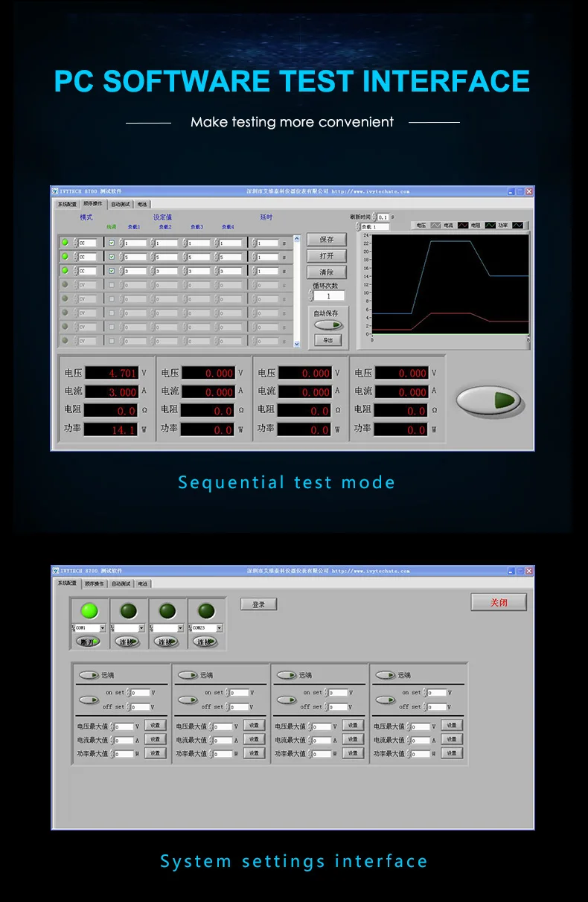Switch to 顺序操作 tab in the upper window
Image resolution: width=588 pixels, height=902 pixels.
(93, 203)
